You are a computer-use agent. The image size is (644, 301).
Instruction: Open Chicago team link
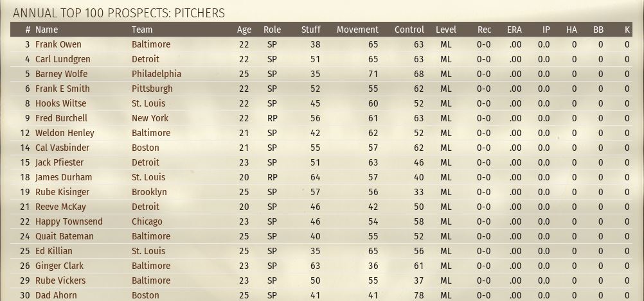coord(147,221)
